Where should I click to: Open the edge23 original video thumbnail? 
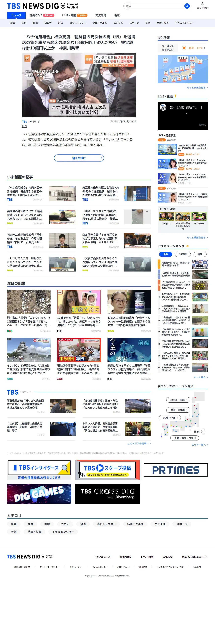(167, 217)
